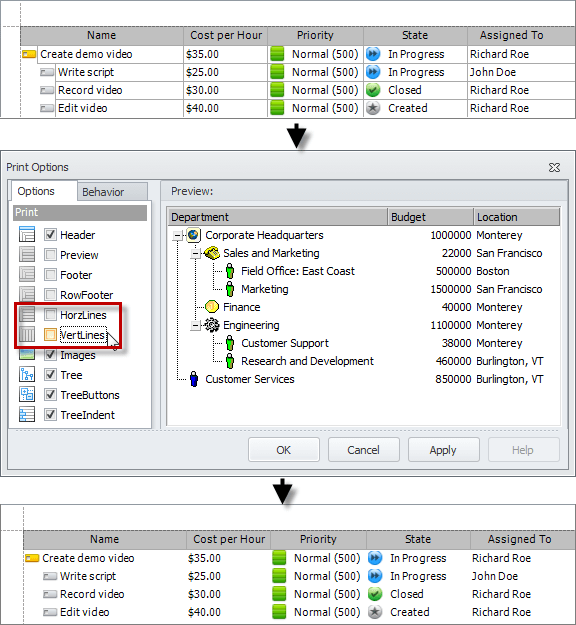This screenshot has width=576, height=625.
Task: Click the VertLines option icon
Action: 27,334
